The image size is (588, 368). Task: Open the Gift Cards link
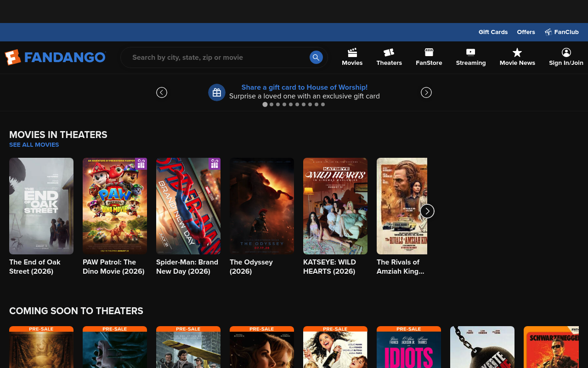(x=493, y=32)
